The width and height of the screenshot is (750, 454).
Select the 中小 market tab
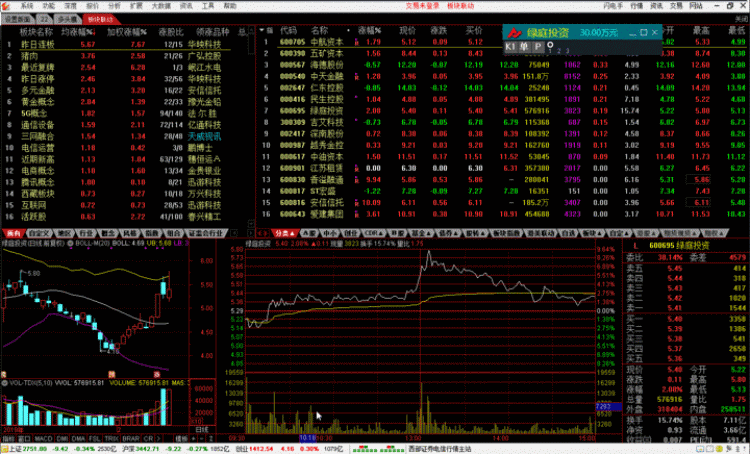pos(329,233)
